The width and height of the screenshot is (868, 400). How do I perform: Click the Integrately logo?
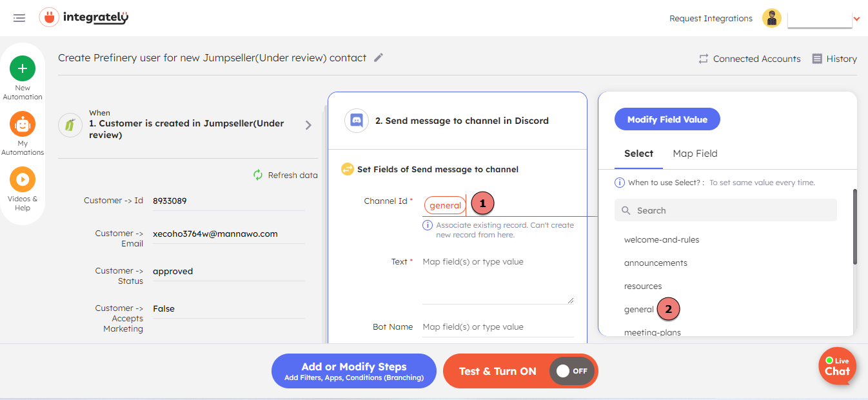(84, 17)
